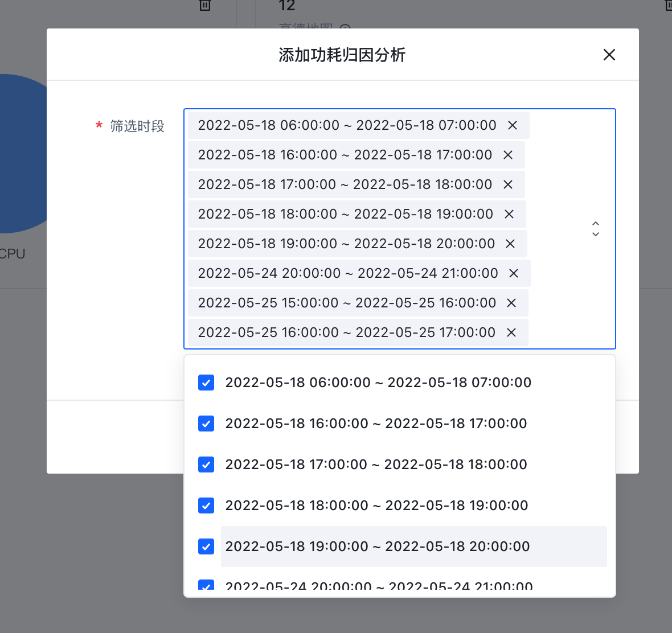The width and height of the screenshot is (672, 633).
Task: Click the 添加功耗归因分析 dialog title
Action: tap(342, 55)
